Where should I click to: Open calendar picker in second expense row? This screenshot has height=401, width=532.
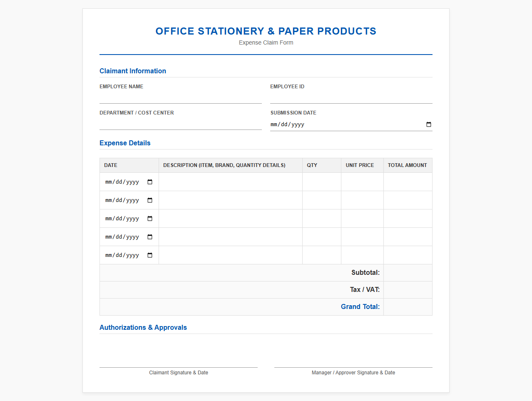click(x=150, y=200)
